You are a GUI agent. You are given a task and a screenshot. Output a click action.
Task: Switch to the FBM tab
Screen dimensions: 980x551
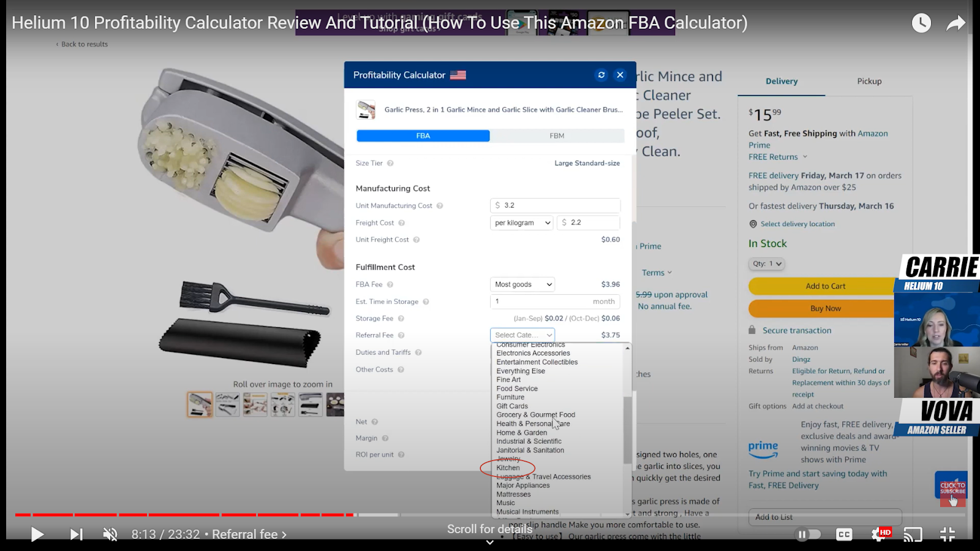click(557, 135)
